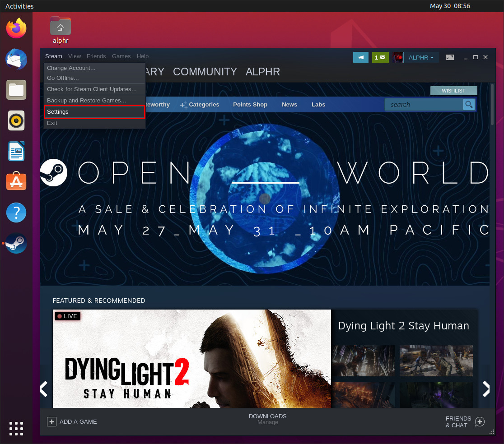Switch to the COMMUNITY tab
Image resolution: width=504 pixels, height=444 pixels.
point(205,72)
